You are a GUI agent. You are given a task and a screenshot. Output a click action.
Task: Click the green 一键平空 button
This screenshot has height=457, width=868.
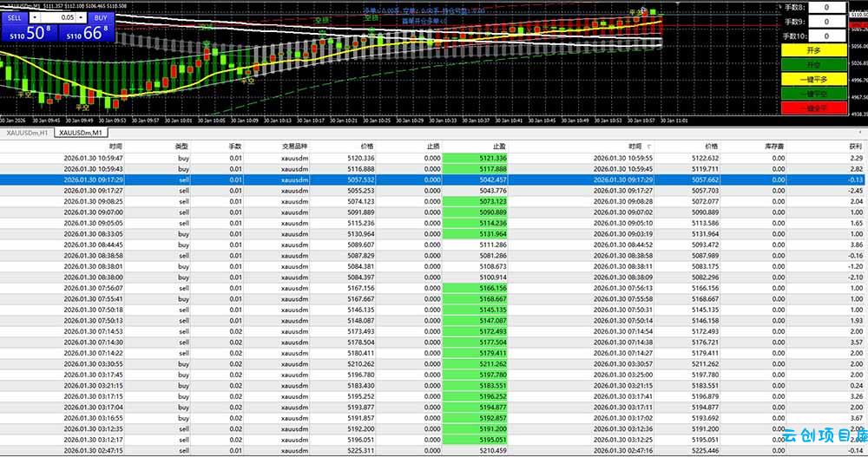click(814, 94)
